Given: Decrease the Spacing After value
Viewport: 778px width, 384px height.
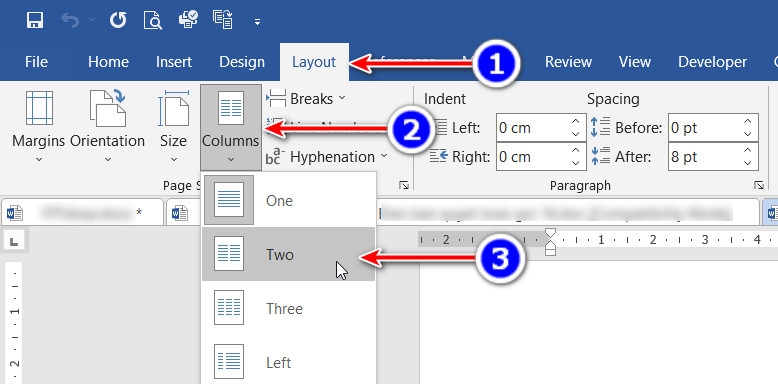Looking at the screenshot, I should tap(748, 163).
